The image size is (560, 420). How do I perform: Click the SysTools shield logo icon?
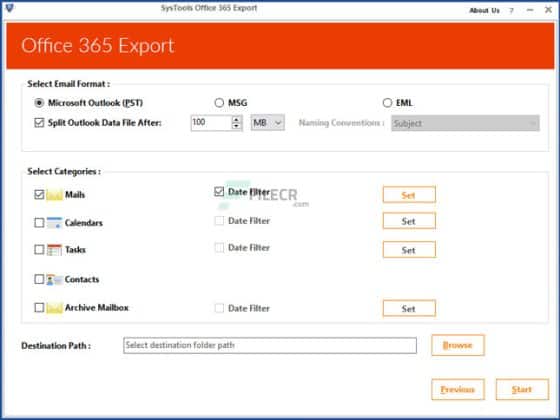[10, 7]
